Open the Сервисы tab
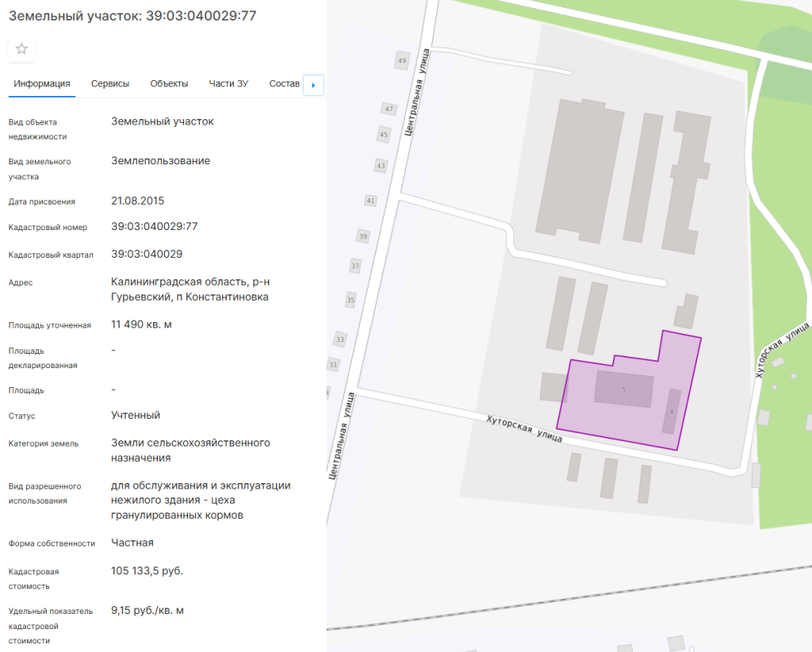812x652 pixels. click(110, 84)
